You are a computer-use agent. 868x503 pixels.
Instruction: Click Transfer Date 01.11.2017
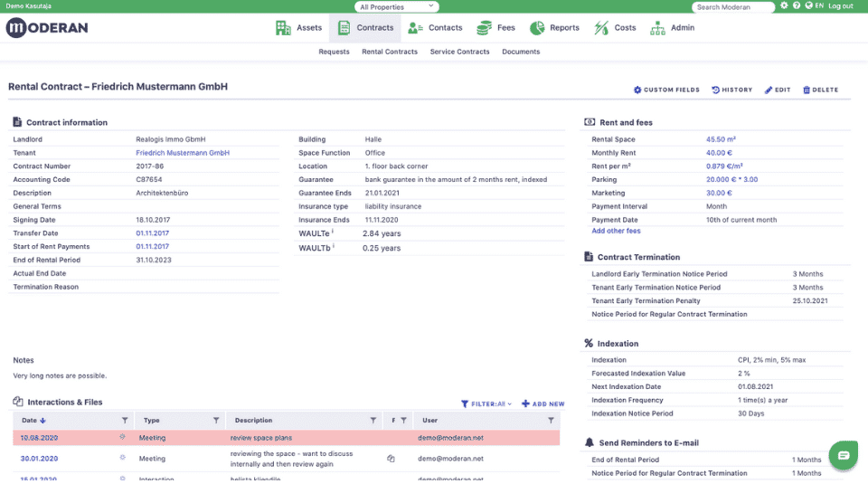(152, 233)
